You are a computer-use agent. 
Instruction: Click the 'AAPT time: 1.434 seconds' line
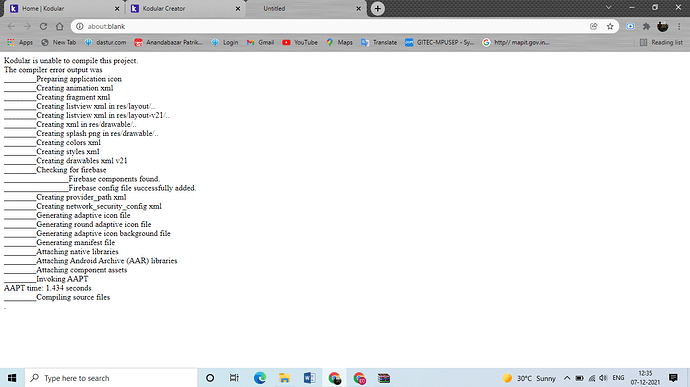pos(48,288)
